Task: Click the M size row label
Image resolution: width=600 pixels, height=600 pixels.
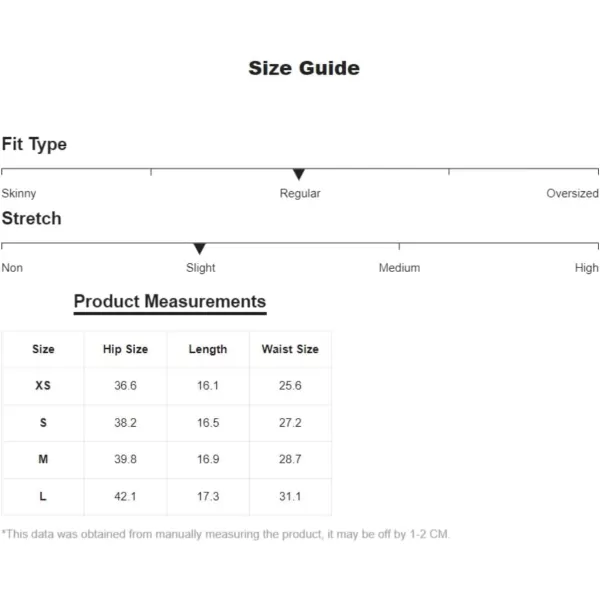Action: click(43, 459)
